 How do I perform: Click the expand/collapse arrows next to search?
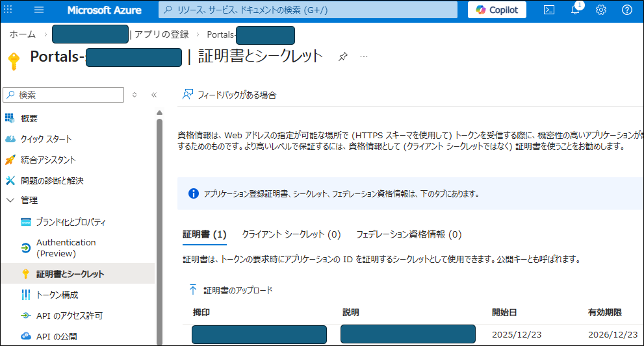[135, 95]
